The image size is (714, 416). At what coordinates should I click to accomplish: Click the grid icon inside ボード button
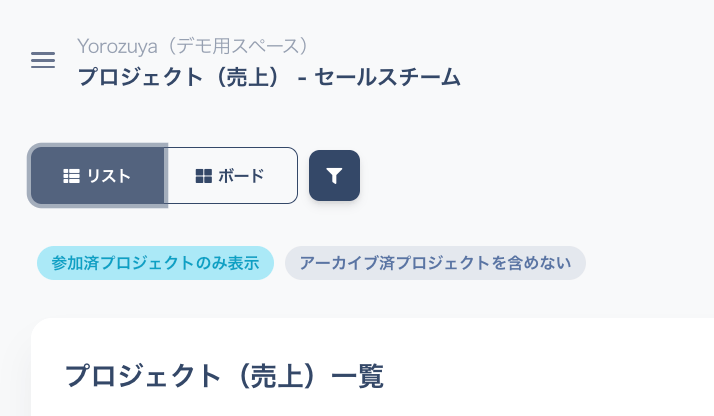203,176
